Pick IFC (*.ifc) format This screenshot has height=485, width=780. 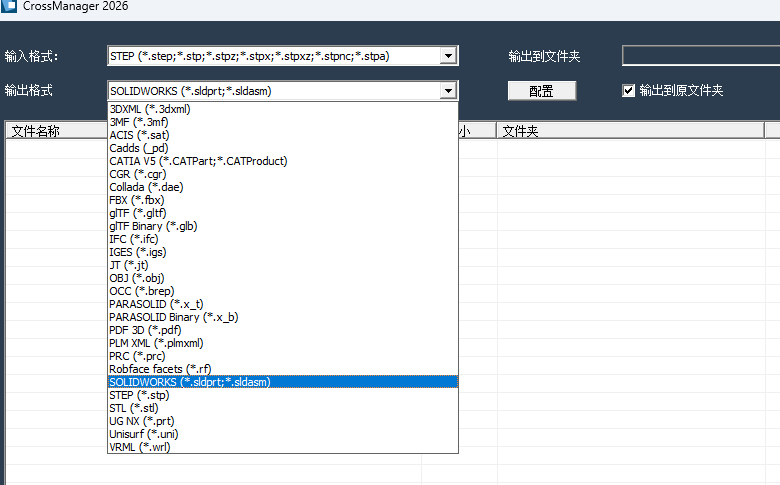click(283, 239)
